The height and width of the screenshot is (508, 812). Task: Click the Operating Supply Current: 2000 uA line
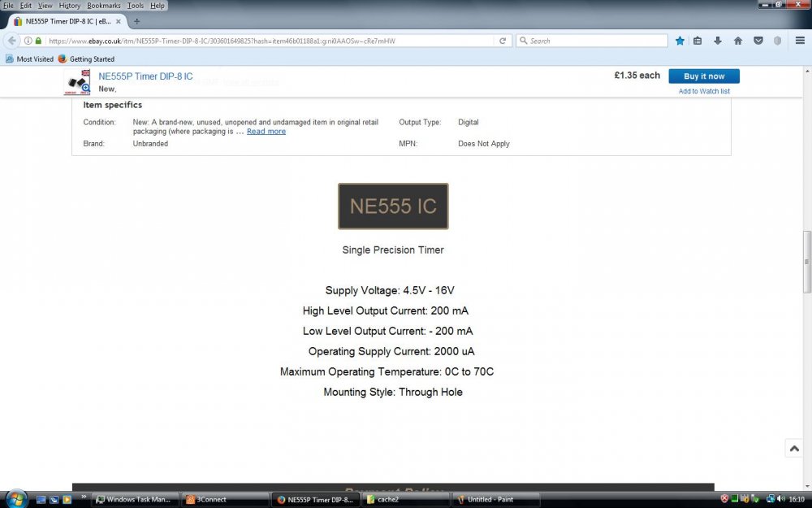[x=391, y=351]
